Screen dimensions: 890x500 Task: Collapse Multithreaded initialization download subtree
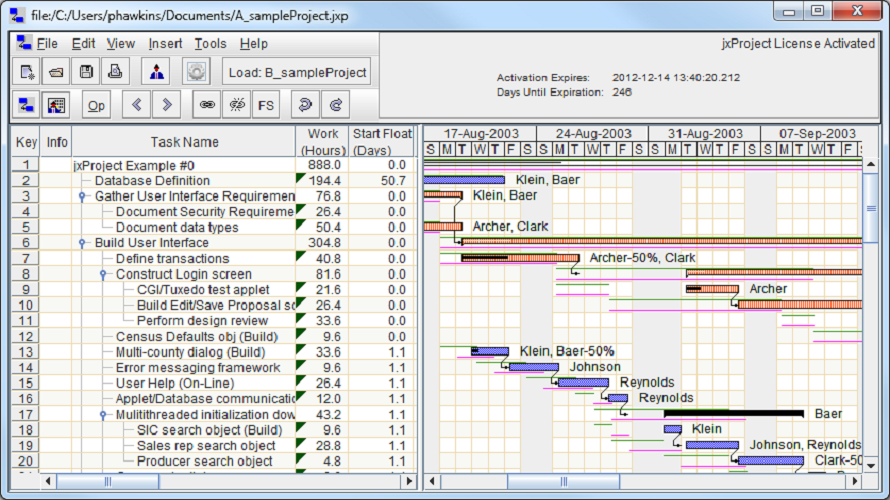pos(103,415)
